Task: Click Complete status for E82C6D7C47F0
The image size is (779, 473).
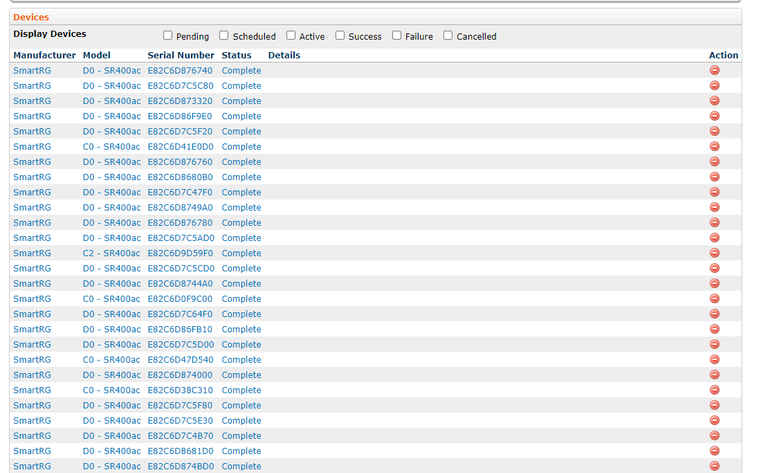Action: point(241,192)
